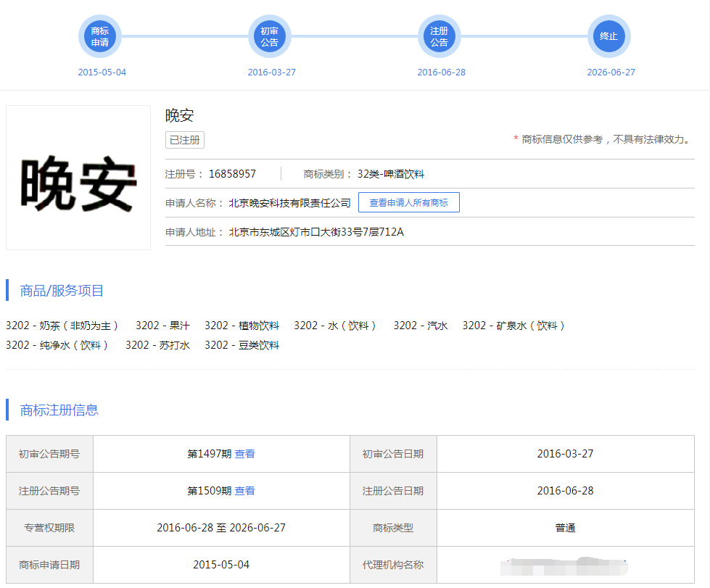The image size is (710, 588).
Task: Open 查看 link for 第1497期
Action: tap(245, 454)
